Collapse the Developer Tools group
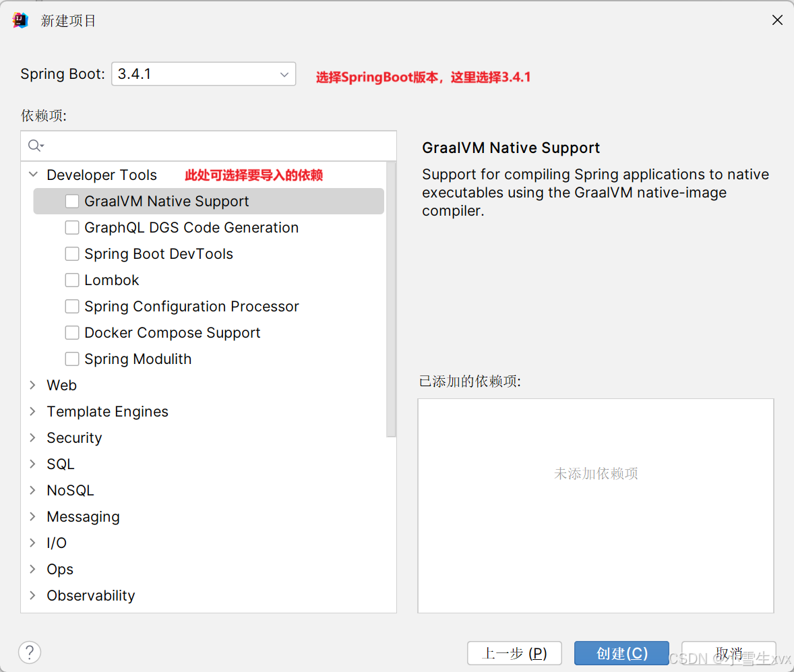Image resolution: width=794 pixels, height=672 pixels. [34, 174]
